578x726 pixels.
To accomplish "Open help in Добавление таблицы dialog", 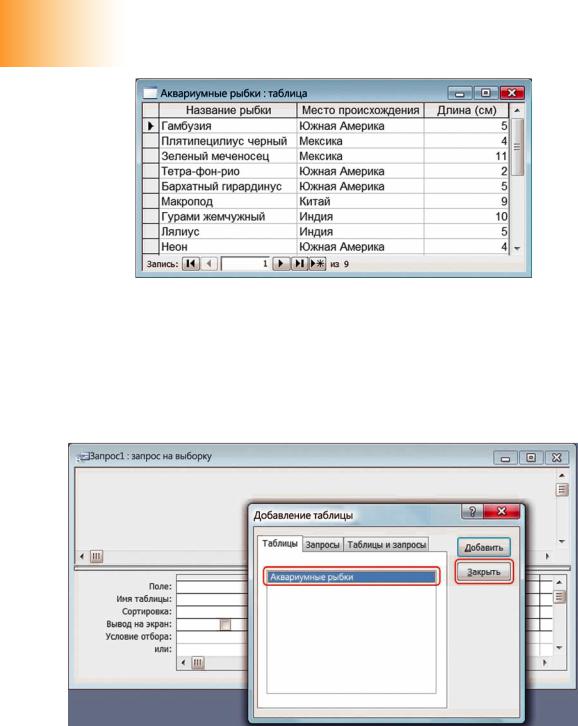I will click(472, 511).
